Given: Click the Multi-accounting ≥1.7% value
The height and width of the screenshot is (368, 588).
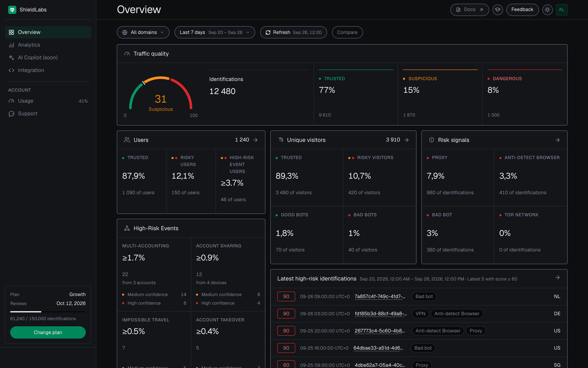Looking at the screenshot, I should [133, 258].
